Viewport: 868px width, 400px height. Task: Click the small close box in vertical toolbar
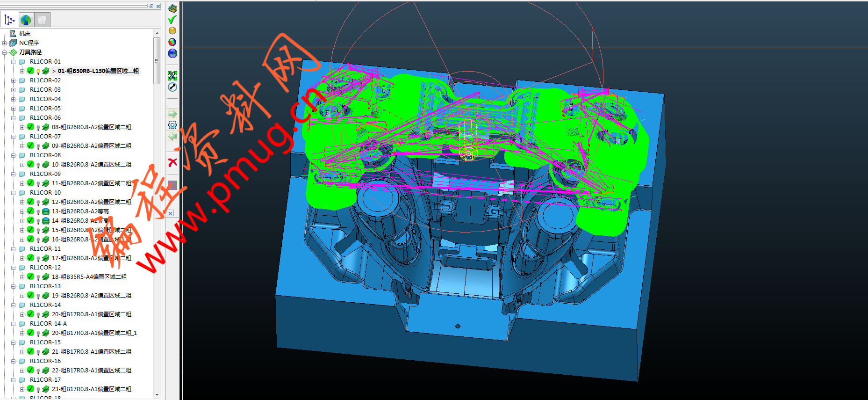(171, 213)
